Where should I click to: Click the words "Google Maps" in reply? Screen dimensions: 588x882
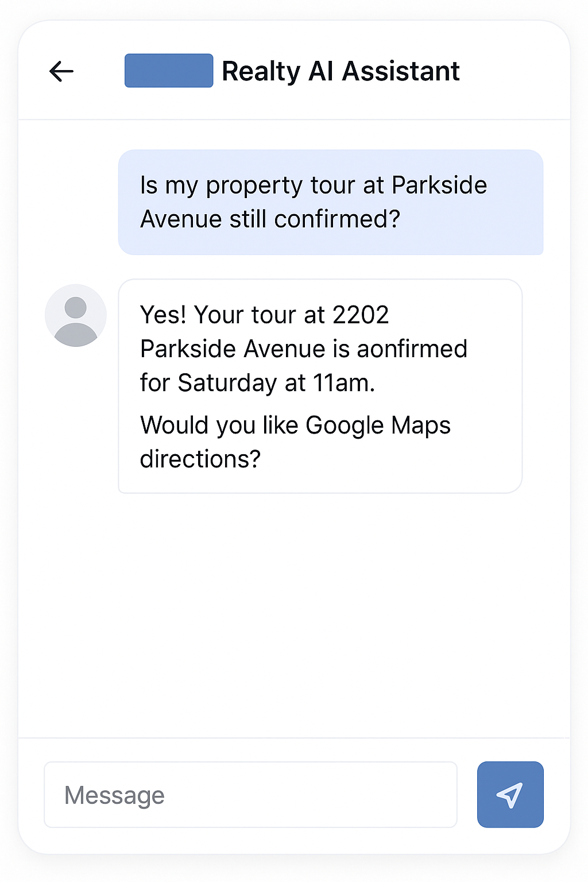pyautogui.click(x=378, y=425)
